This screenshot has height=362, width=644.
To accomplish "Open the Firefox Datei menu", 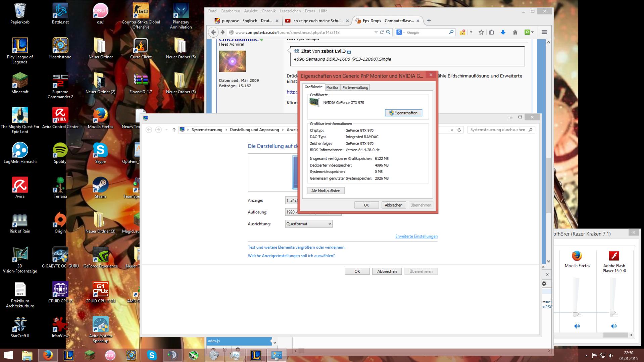I will click(x=212, y=11).
